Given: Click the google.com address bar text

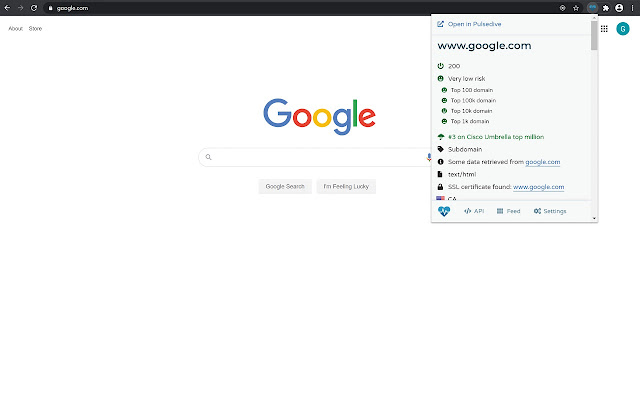Looking at the screenshot, I should click(x=72, y=8).
